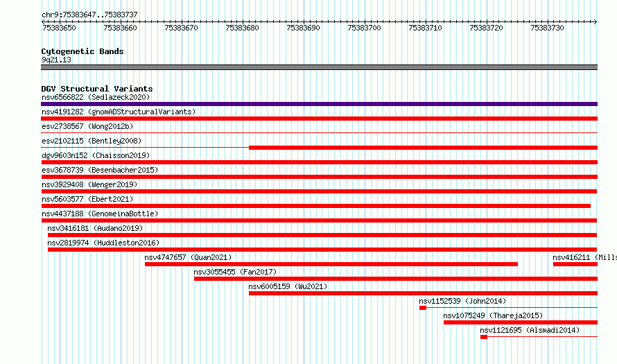Click ruler position 75383730

pyautogui.click(x=547, y=28)
